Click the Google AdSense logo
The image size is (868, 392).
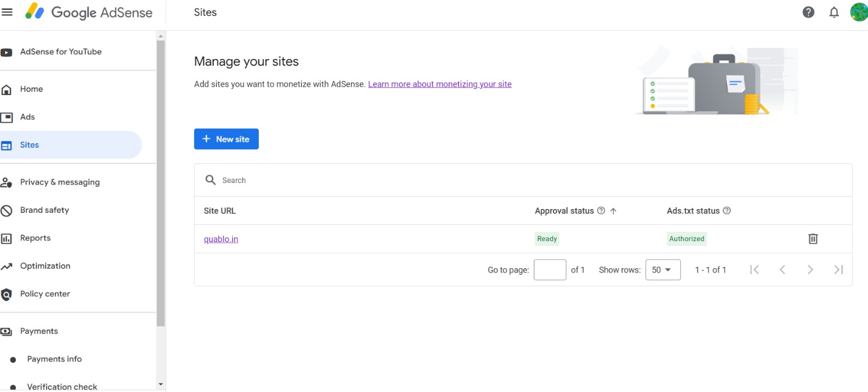89,12
